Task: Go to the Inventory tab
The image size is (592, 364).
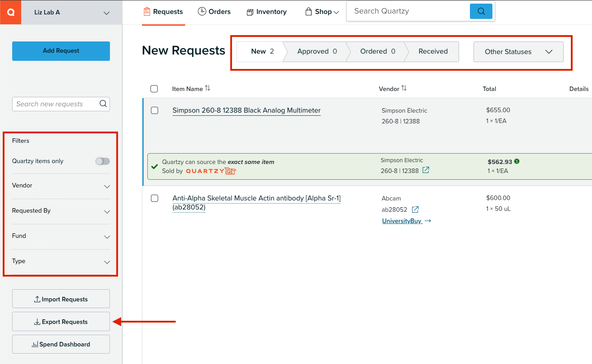Action: click(267, 12)
